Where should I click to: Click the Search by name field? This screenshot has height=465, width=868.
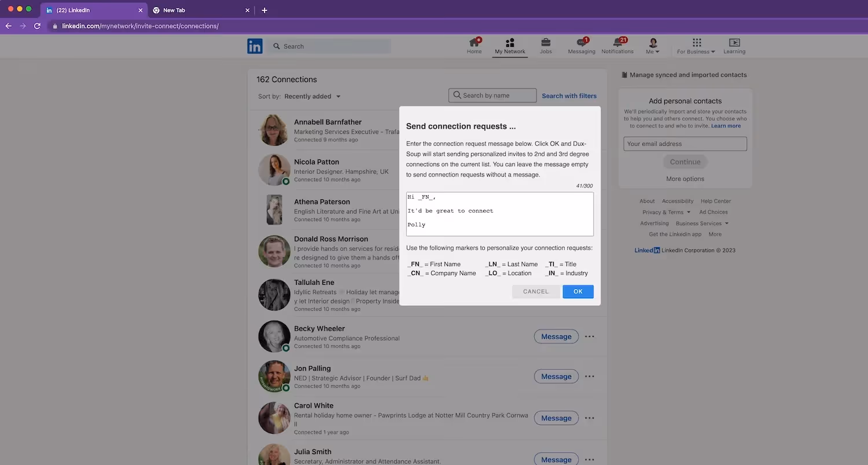point(492,96)
